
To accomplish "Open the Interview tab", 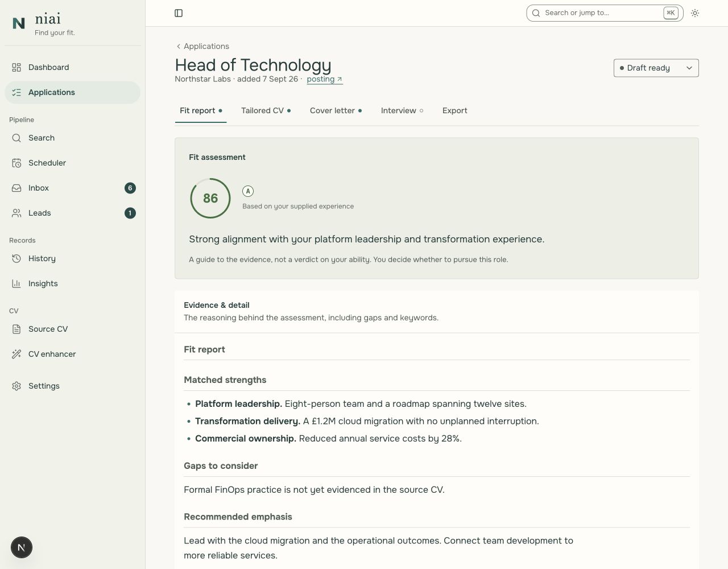I will pos(402,110).
